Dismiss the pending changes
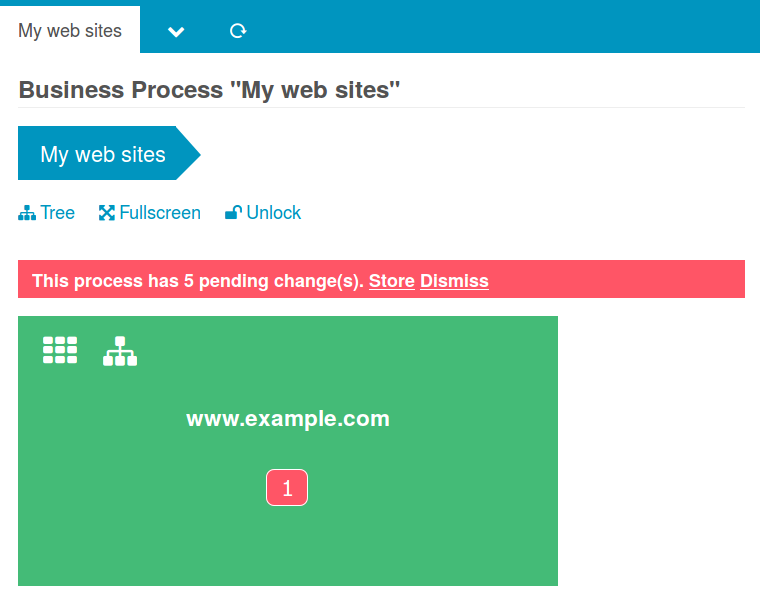The image size is (760, 600). pos(454,281)
